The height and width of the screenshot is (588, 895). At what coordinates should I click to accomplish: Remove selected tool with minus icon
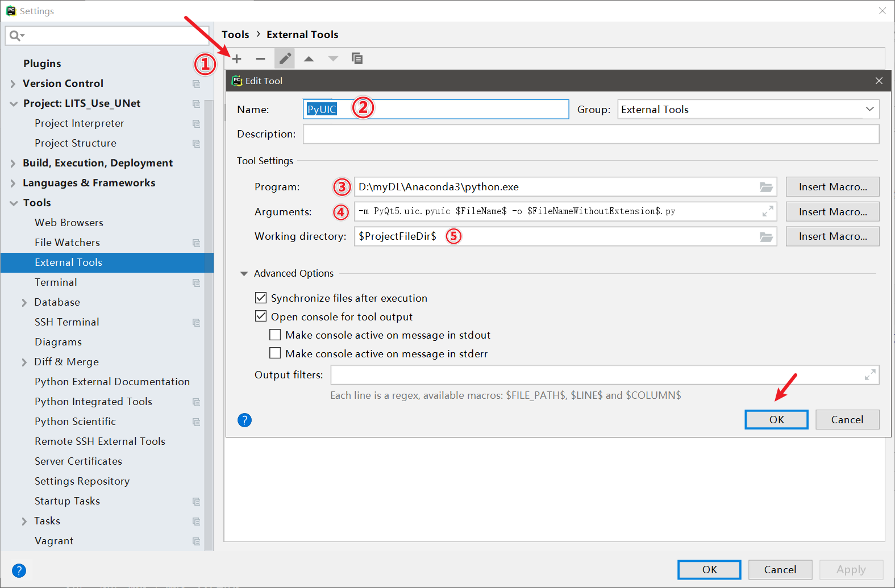click(260, 59)
